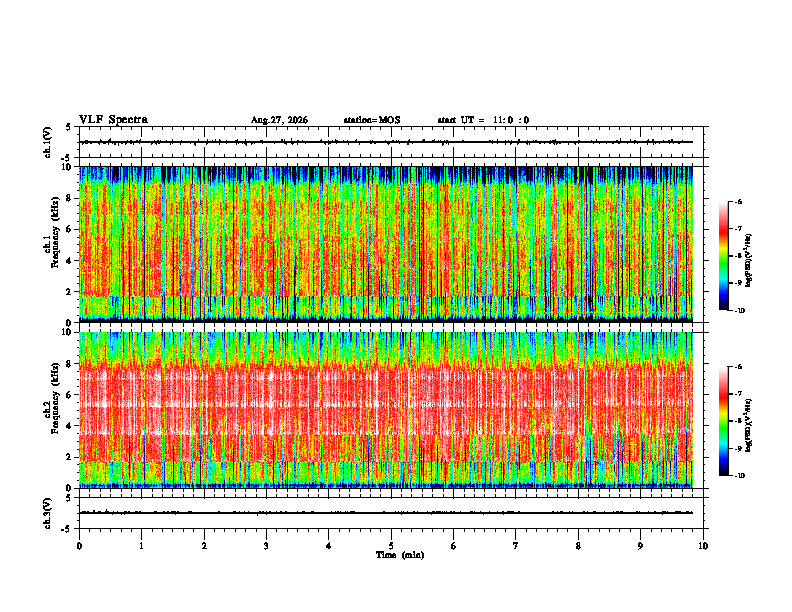This screenshot has height=612, width=792.
Task: Click the 5 minute tick label on time axis
Action: coord(391,546)
